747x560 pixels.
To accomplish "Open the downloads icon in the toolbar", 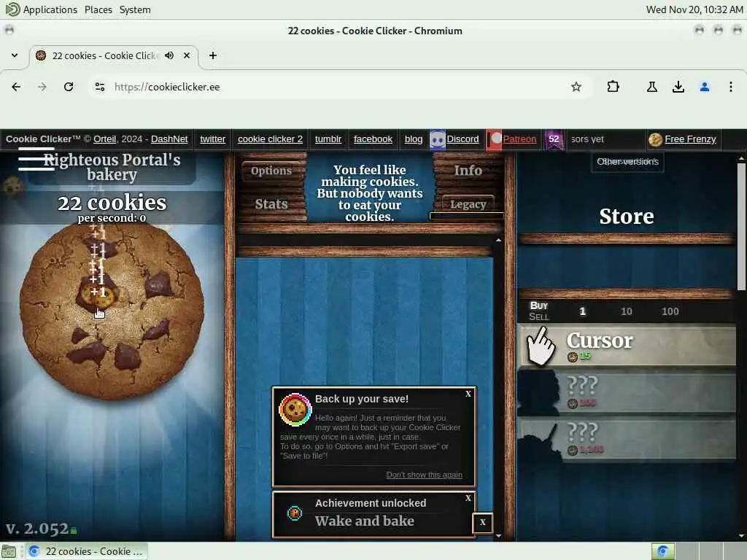I will pyautogui.click(x=678, y=87).
